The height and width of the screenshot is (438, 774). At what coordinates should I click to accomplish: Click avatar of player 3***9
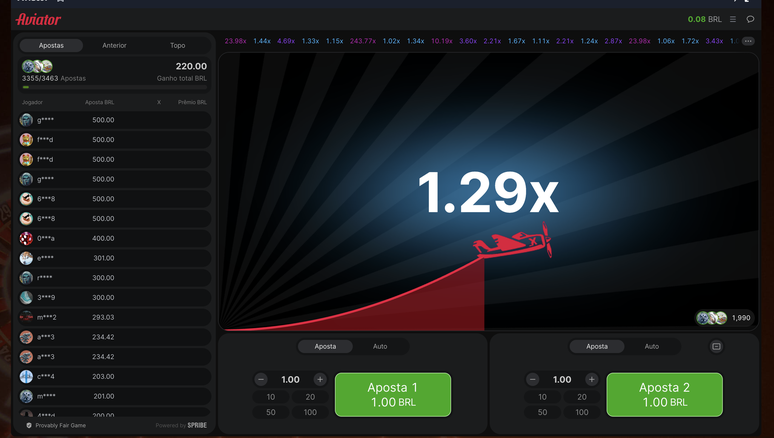click(x=26, y=297)
